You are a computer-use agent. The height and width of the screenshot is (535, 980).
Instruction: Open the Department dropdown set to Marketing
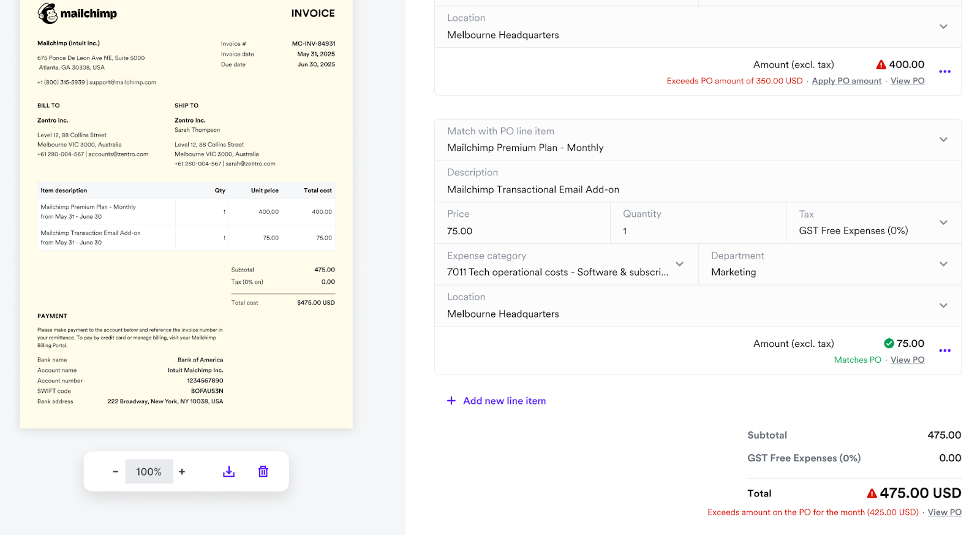(943, 264)
